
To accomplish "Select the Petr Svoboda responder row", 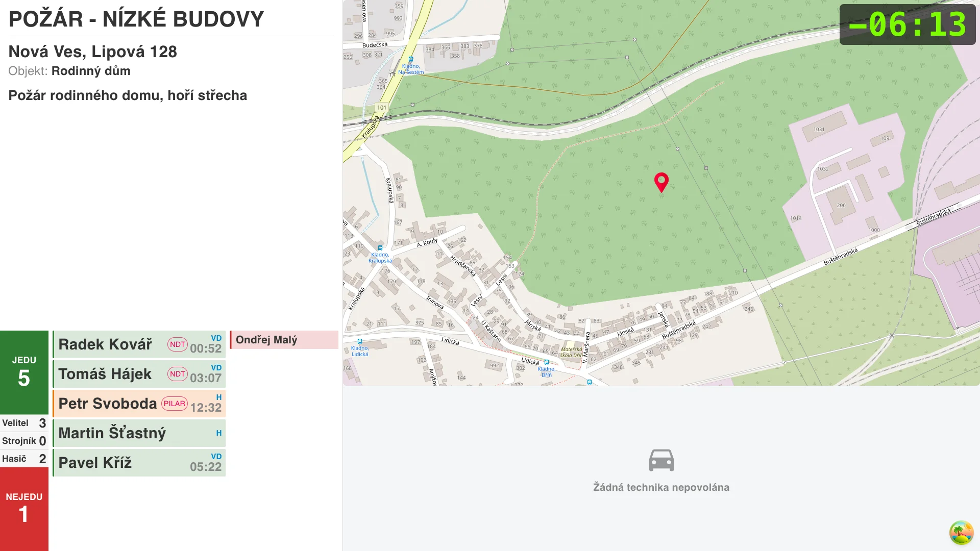I will (x=139, y=404).
